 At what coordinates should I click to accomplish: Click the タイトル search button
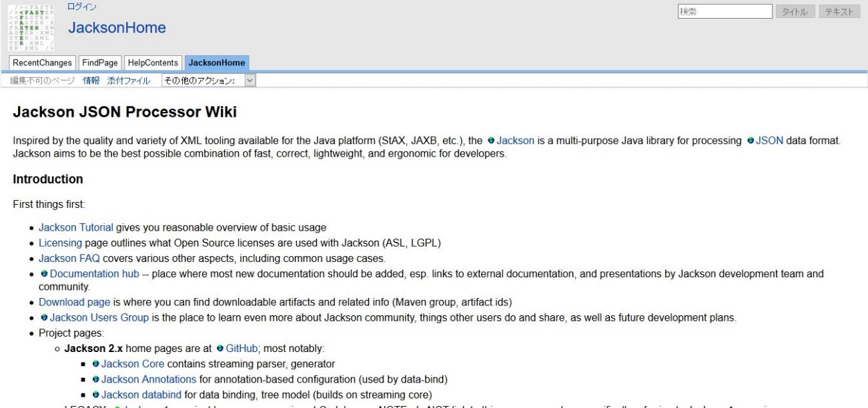(795, 12)
